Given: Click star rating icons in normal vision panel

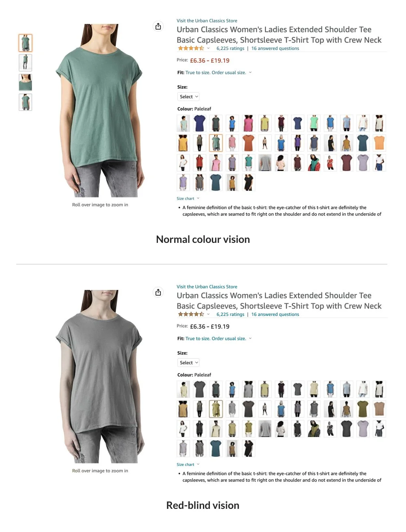Looking at the screenshot, I should (191, 48).
